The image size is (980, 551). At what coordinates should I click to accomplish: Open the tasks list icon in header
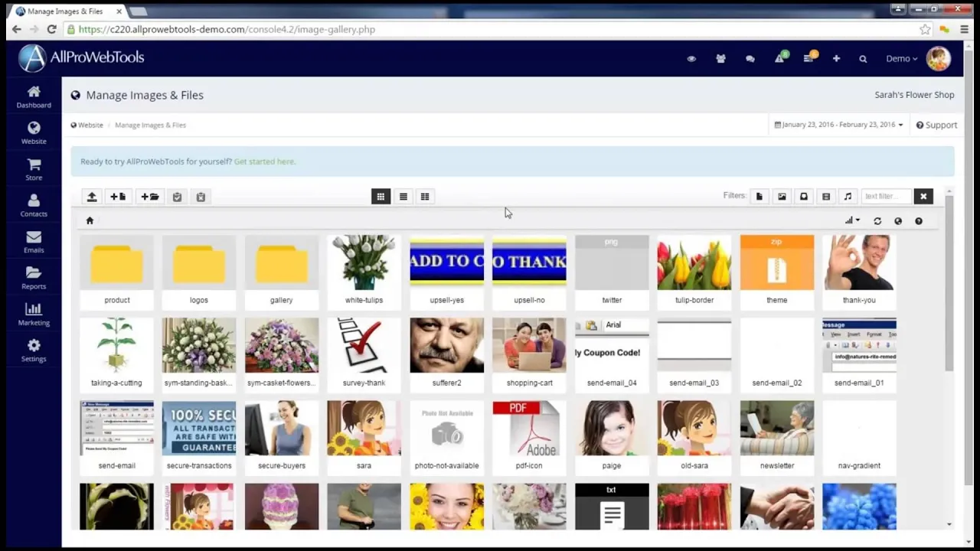tap(809, 58)
